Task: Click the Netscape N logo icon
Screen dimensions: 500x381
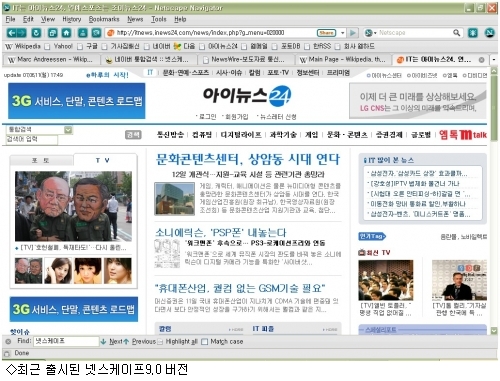Action: [489, 33]
